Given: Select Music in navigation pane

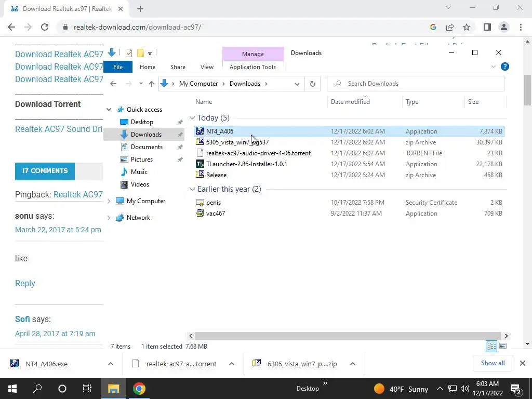Looking at the screenshot, I should tap(139, 172).
